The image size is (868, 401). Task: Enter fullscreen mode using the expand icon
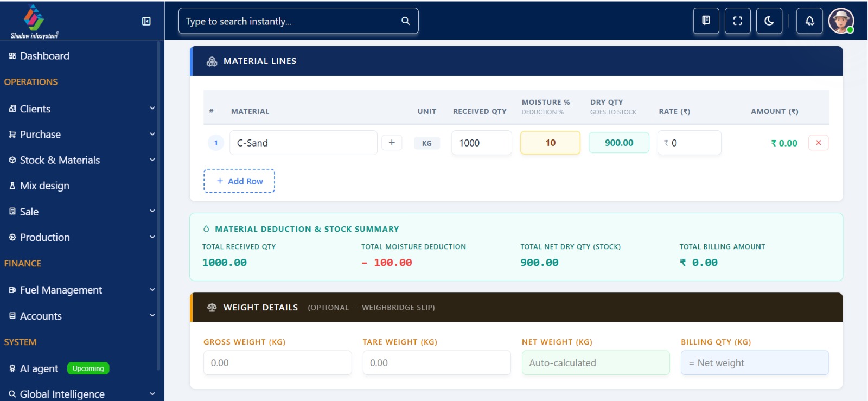(737, 21)
